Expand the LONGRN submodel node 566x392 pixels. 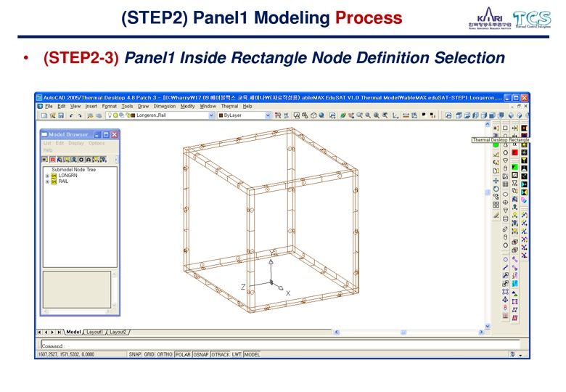click(47, 176)
